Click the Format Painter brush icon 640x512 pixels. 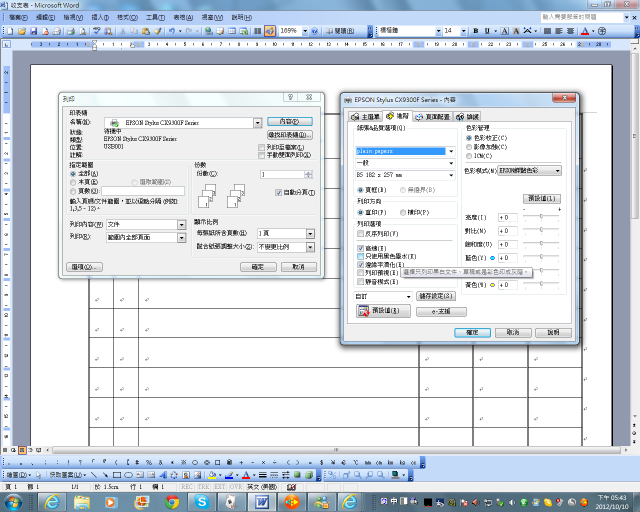pos(158,31)
